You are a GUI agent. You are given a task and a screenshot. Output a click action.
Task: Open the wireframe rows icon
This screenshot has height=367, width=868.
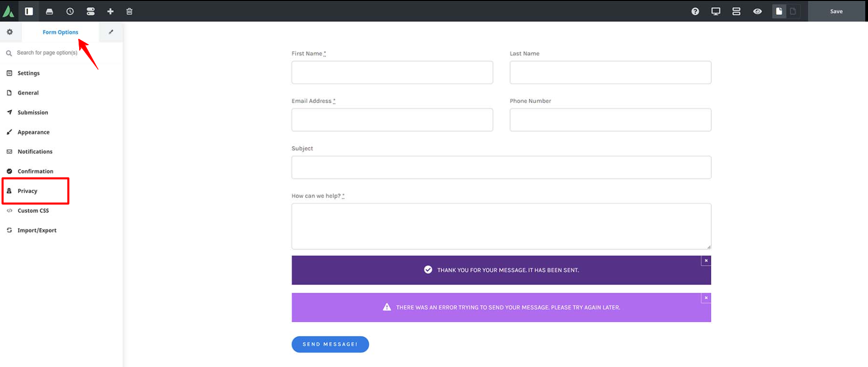coord(736,11)
